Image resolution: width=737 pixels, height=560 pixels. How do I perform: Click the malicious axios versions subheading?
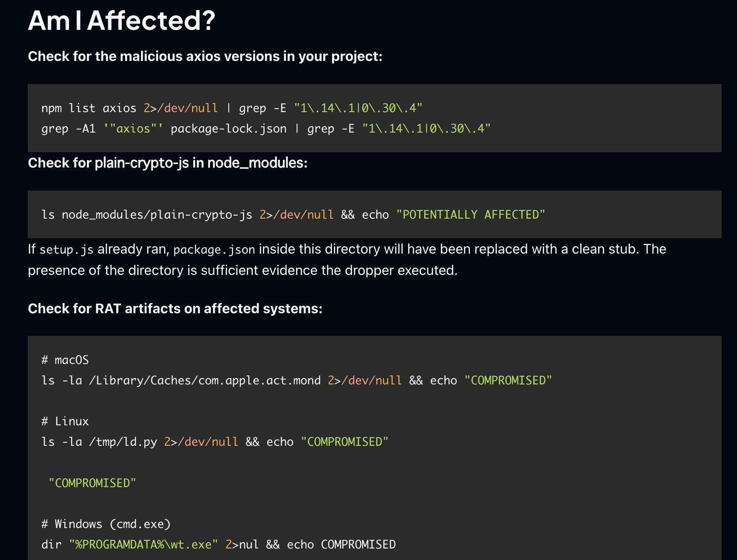coord(205,56)
